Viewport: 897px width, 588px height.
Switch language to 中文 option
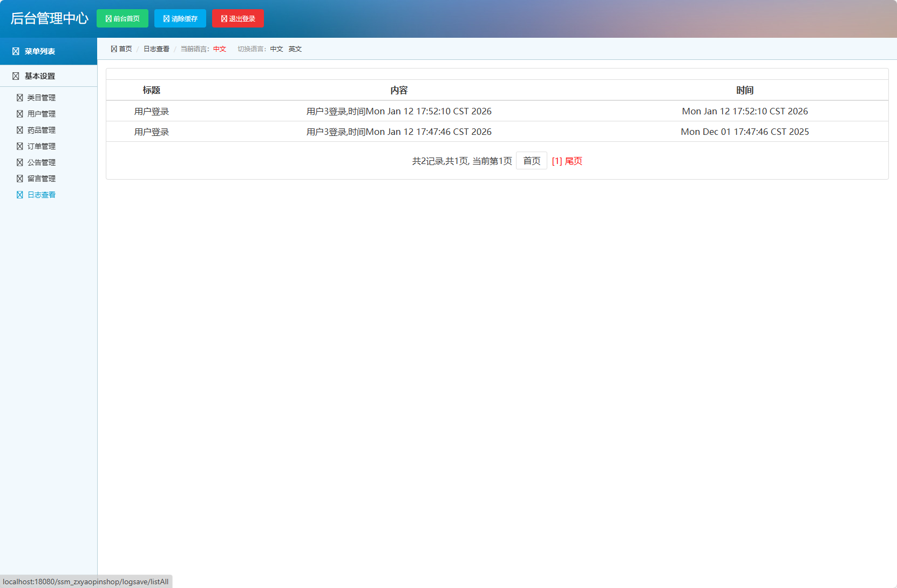276,49
